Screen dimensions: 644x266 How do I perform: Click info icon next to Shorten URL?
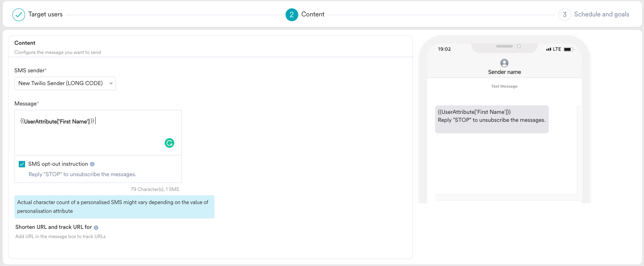96,228
